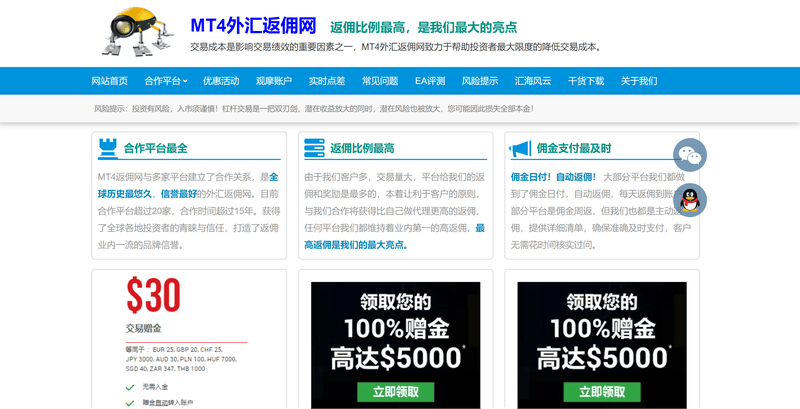Click the 高达$5000 text in right banner
800x409 pixels.
pyautogui.click(x=603, y=357)
